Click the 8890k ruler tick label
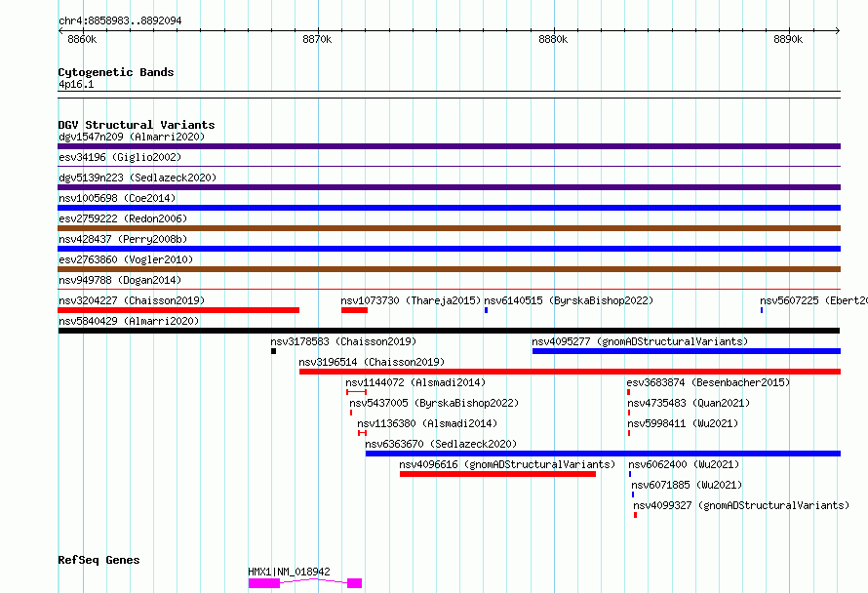The image size is (868, 593). pos(788,39)
